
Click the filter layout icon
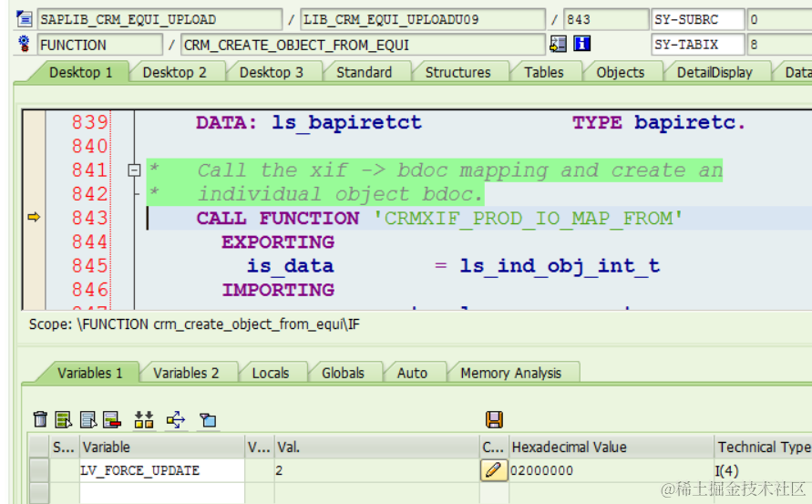click(x=208, y=419)
